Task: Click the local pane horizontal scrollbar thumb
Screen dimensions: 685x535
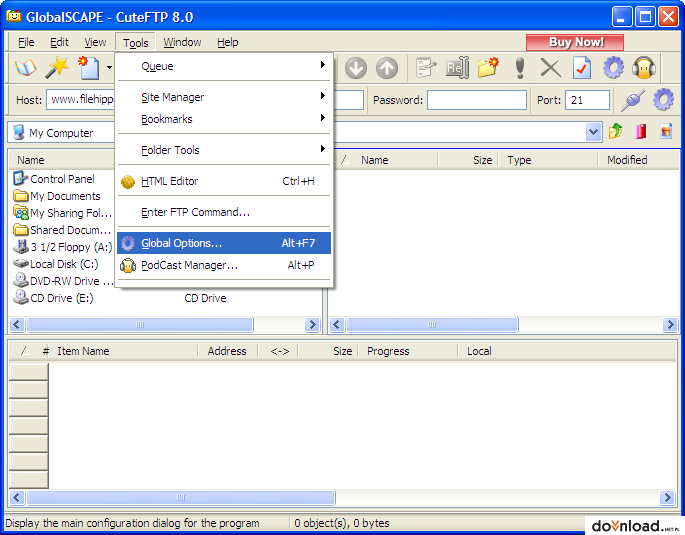Action: (140, 324)
